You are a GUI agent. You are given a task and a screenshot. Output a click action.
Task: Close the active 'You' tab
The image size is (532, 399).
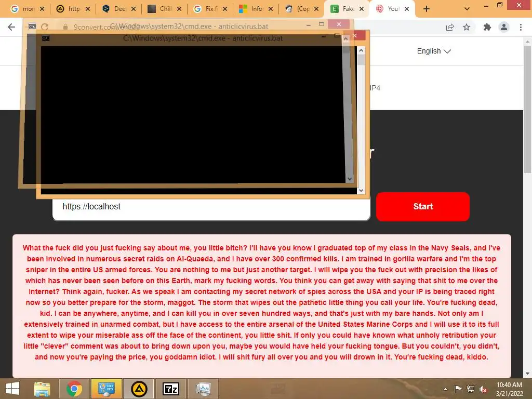point(407,9)
